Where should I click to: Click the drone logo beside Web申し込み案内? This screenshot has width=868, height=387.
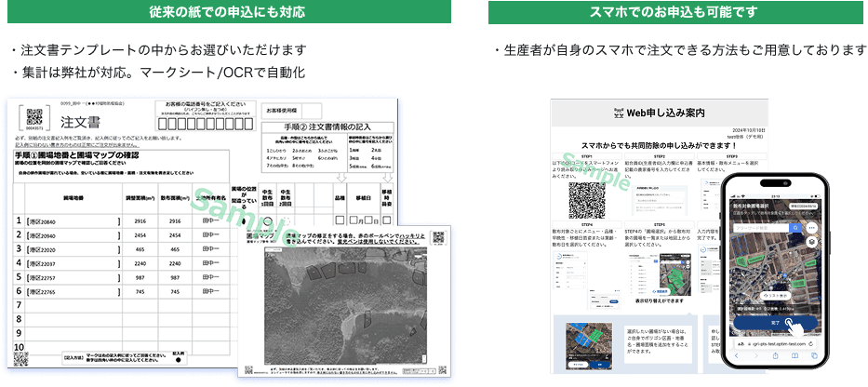619,113
